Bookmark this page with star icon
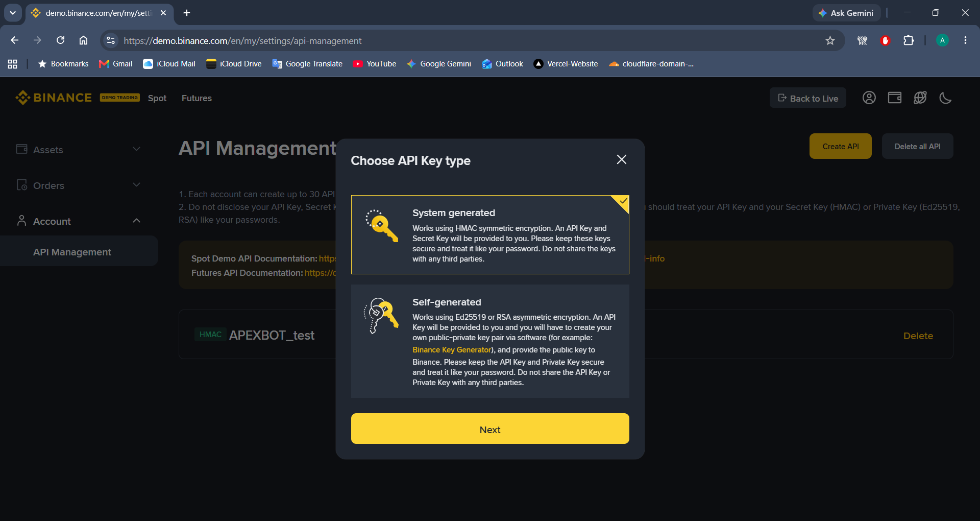The height and width of the screenshot is (521, 980). pyautogui.click(x=830, y=40)
